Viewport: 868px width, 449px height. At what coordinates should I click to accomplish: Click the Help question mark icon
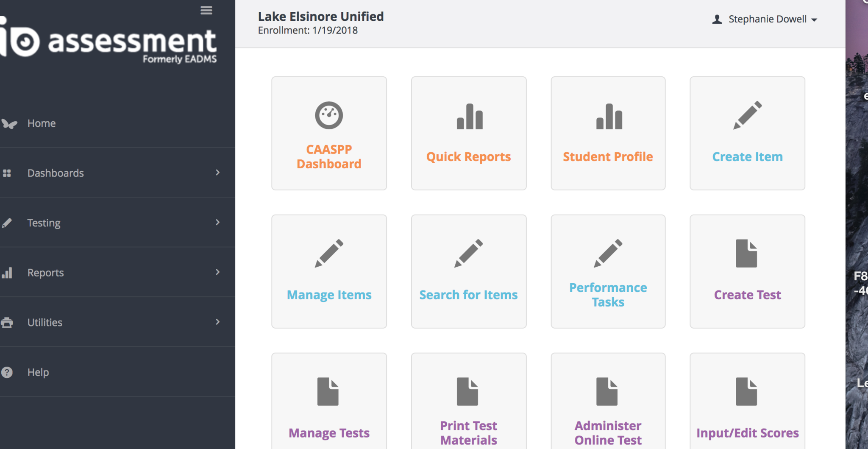[x=7, y=372]
